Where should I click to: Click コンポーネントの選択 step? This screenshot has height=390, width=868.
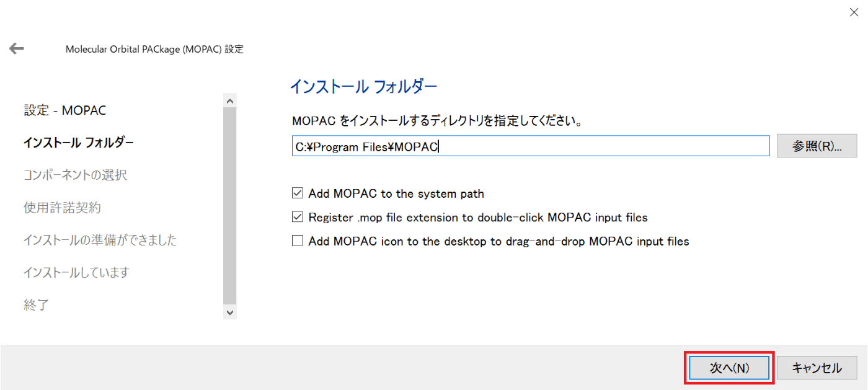pyautogui.click(x=77, y=175)
